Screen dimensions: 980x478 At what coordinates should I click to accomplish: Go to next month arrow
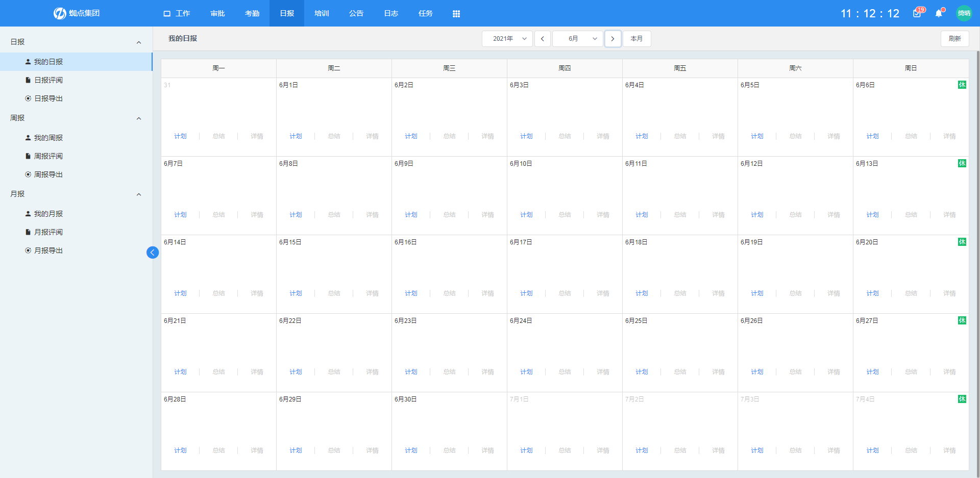[612, 39]
